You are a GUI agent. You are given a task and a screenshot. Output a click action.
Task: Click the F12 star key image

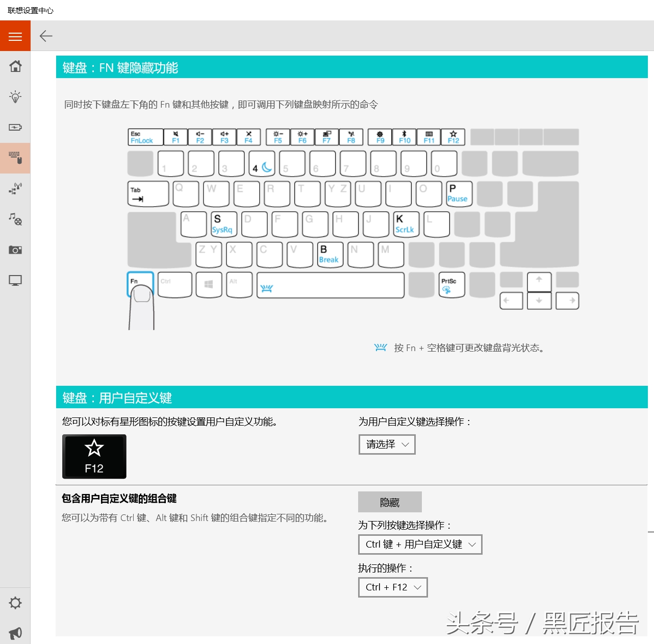[x=94, y=456]
